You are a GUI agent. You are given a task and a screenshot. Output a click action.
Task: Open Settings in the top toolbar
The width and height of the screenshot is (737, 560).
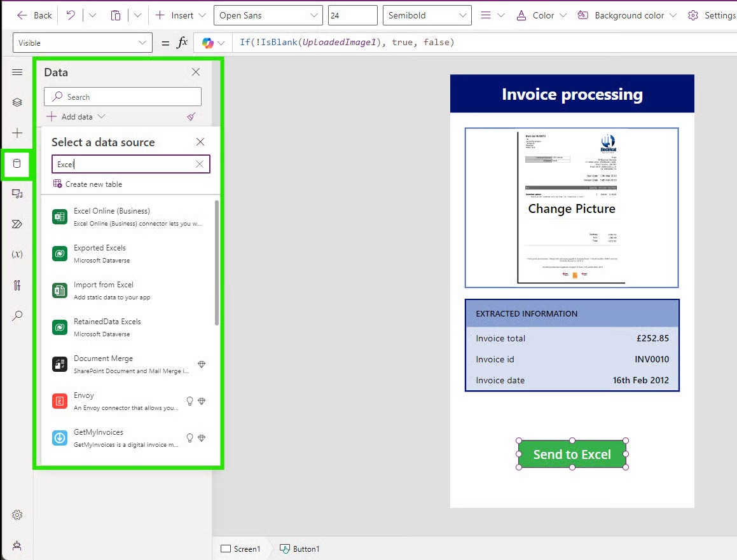click(x=711, y=15)
